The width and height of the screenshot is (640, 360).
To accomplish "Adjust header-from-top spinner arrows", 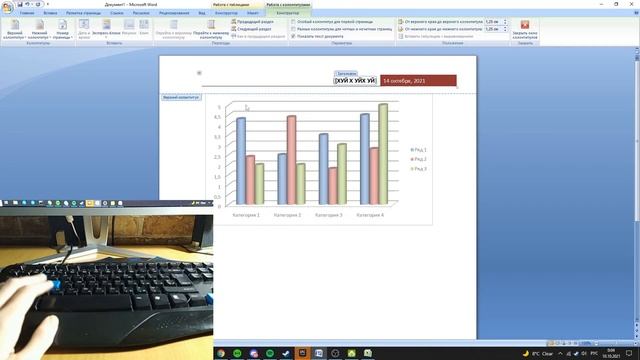I will [505, 22].
